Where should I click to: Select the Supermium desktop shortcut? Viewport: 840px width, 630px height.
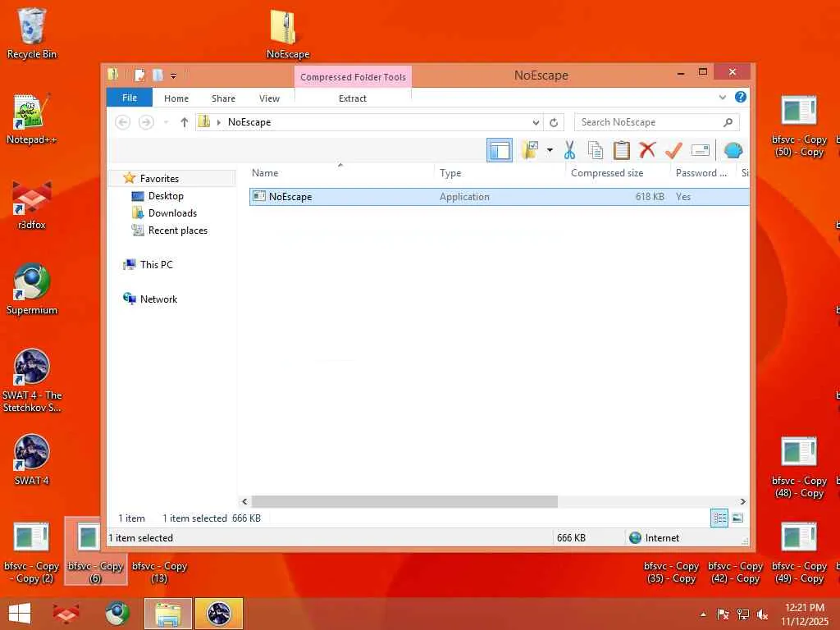pyautogui.click(x=32, y=290)
